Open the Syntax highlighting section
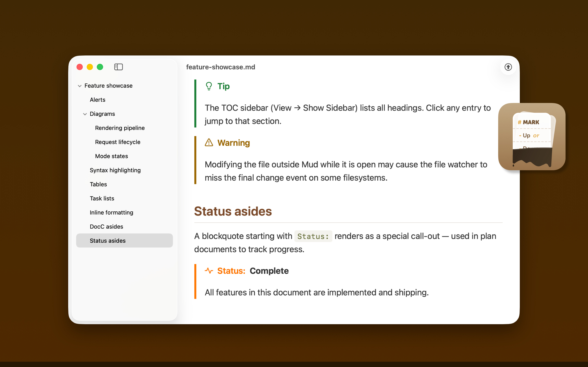The width and height of the screenshot is (588, 367). (115, 170)
